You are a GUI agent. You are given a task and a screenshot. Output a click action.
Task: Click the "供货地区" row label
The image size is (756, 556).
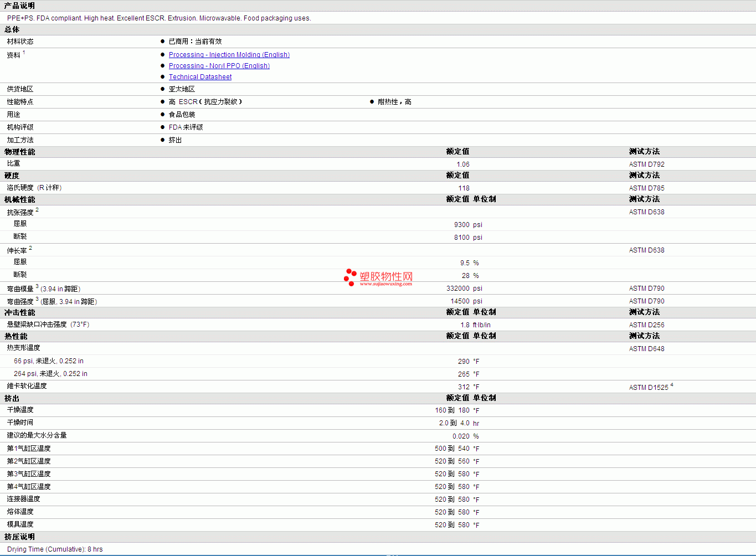(20, 89)
